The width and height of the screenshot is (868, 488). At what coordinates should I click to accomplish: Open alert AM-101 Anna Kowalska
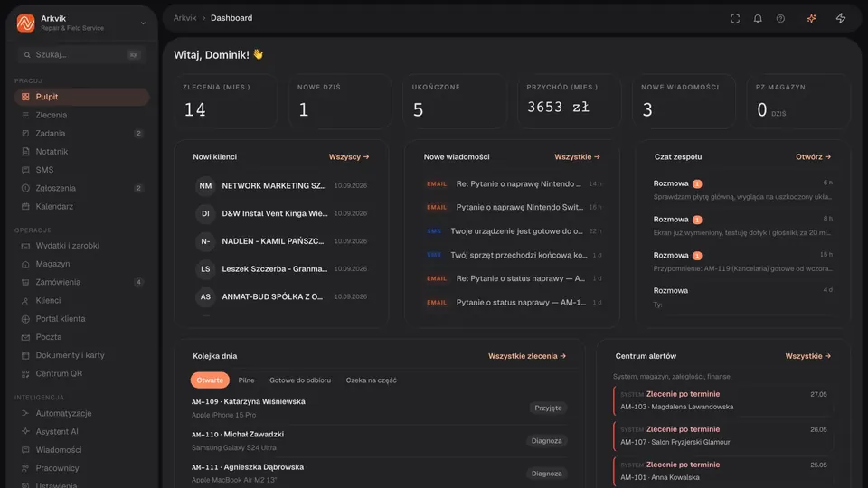coord(723,471)
